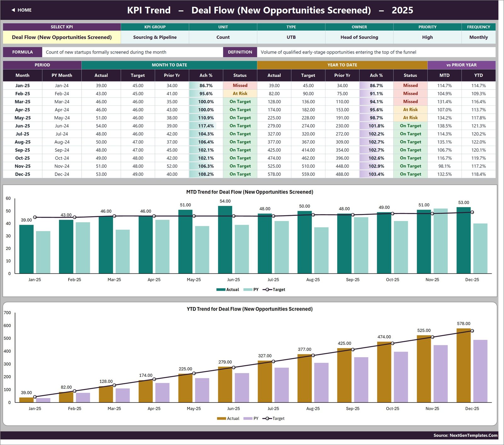This screenshot has height=445, width=504.
Task: Select the Dec-25 month cell
Action: point(22,174)
